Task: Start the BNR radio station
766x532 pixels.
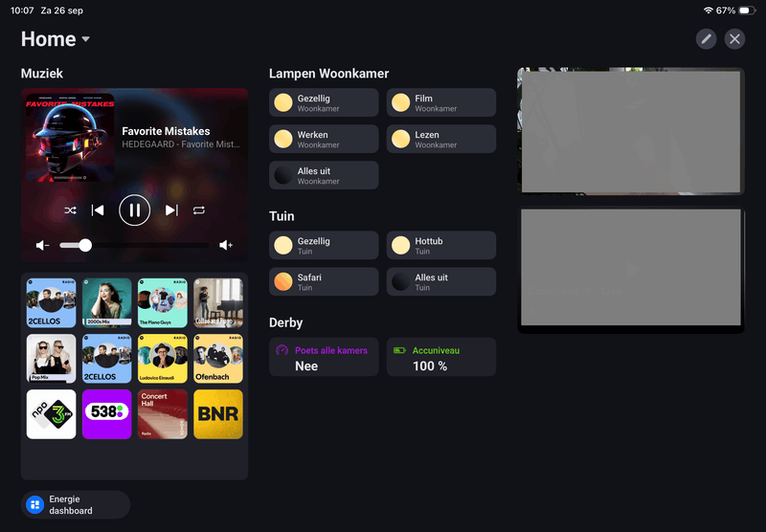Action: pyautogui.click(x=218, y=414)
